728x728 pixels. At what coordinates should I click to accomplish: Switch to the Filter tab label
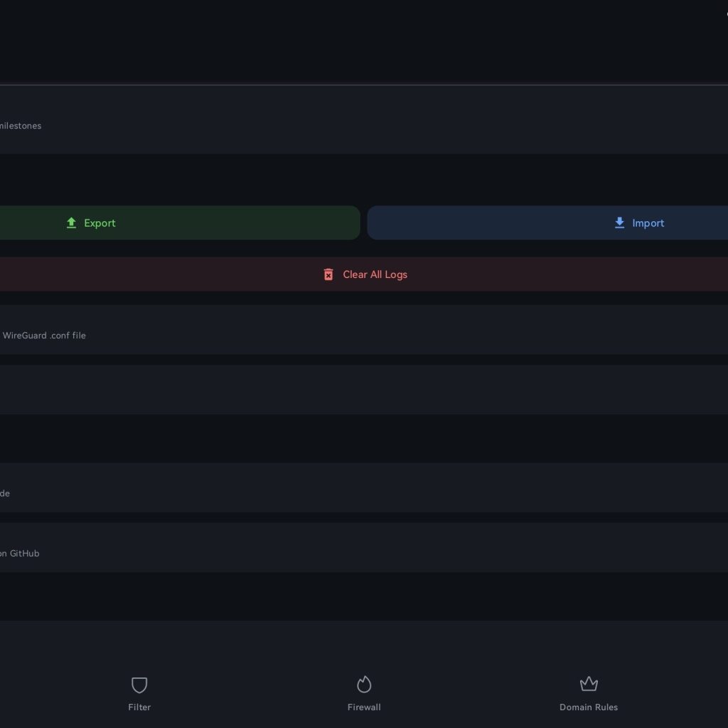pyautogui.click(x=139, y=707)
